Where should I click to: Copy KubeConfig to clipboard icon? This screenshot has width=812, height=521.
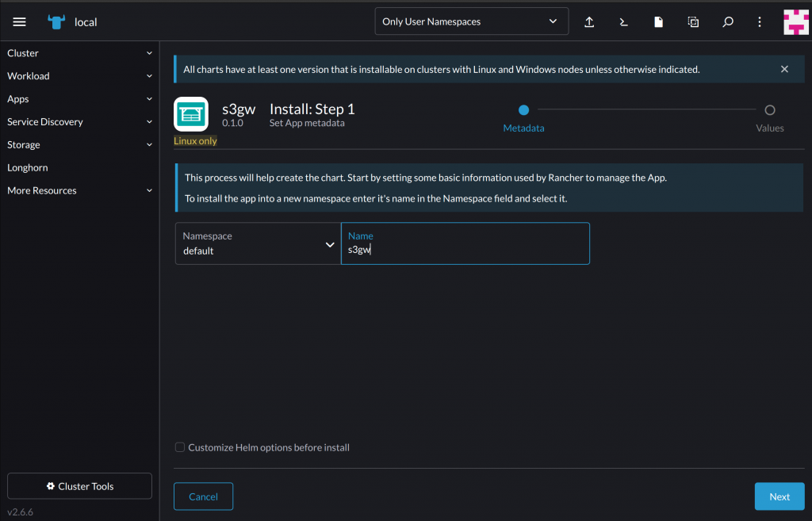(x=693, y=22)
